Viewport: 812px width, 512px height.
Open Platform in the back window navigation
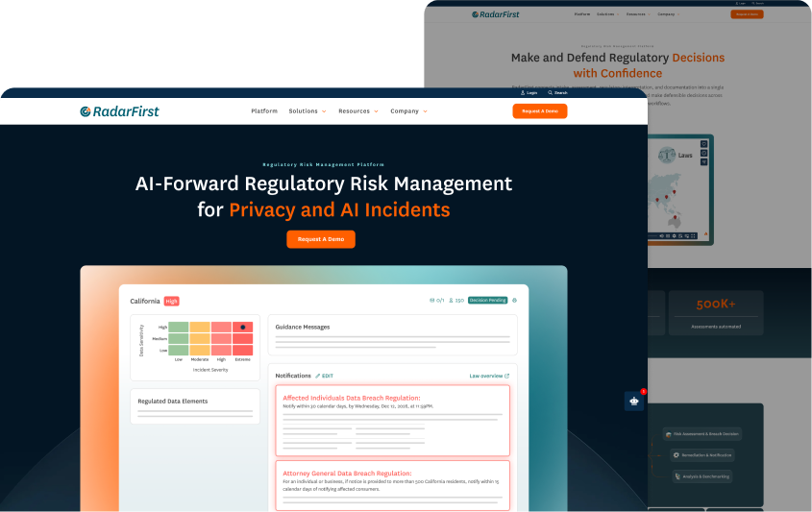(x=582, y=14)
